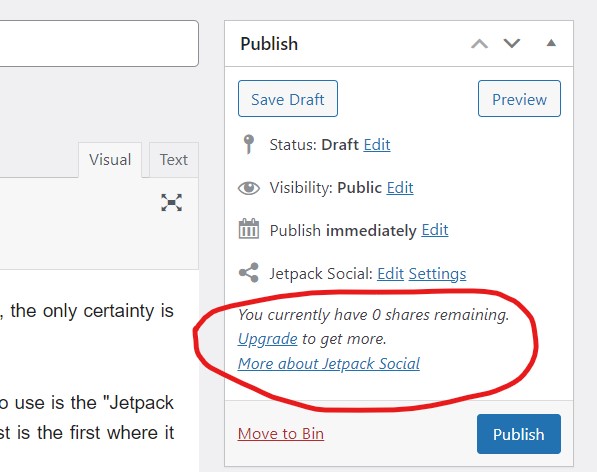Switch to the Visual editor tab
The height and width of the screenshot is (472, 597).
tap(110, 159)
